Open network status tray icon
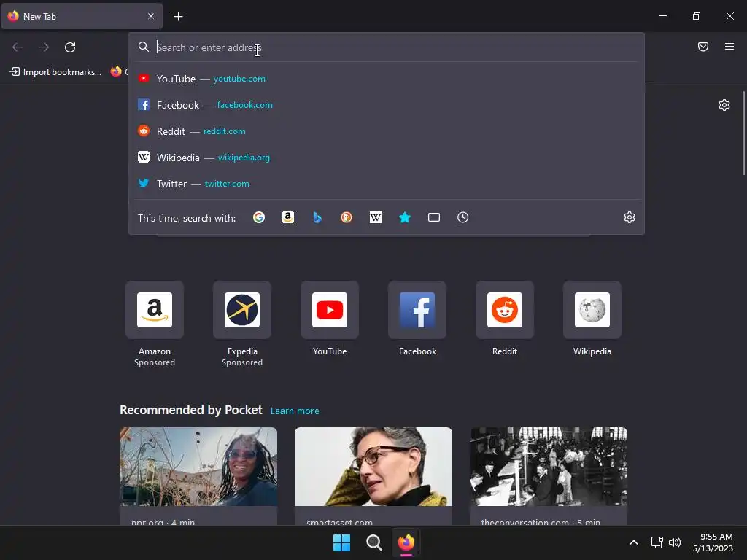Viewport: 747px width, 560px height. tap(657, 542)
